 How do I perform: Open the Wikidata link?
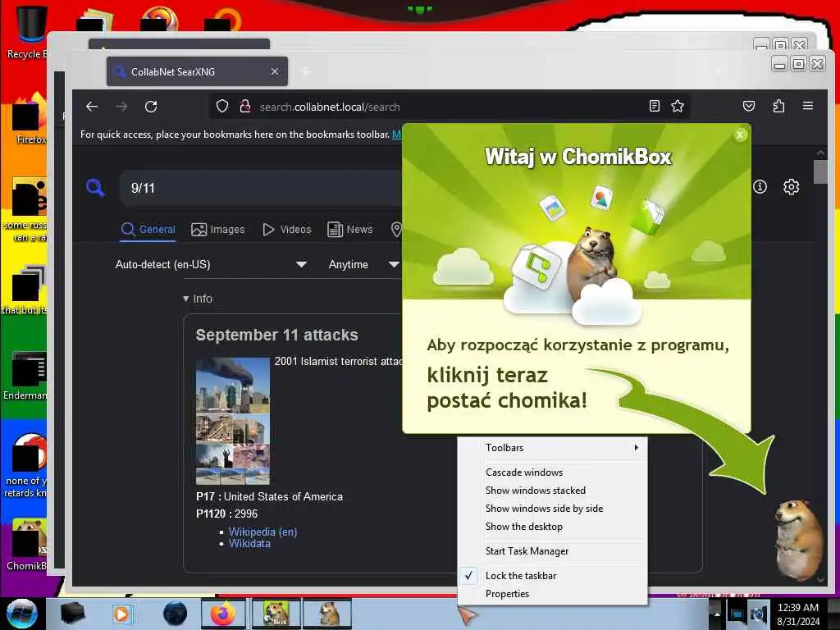coord(249,543)
